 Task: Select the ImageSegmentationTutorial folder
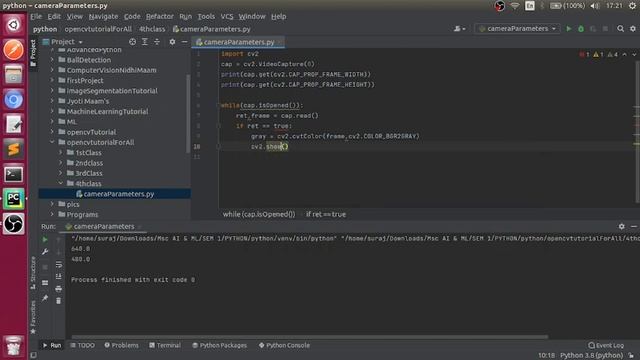[112, 91]
